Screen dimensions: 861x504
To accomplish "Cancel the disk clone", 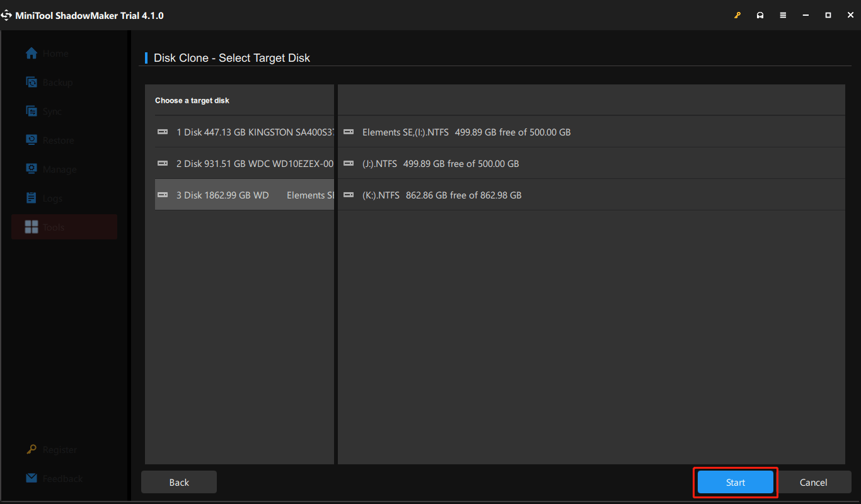I will click(x=814, y=482).
